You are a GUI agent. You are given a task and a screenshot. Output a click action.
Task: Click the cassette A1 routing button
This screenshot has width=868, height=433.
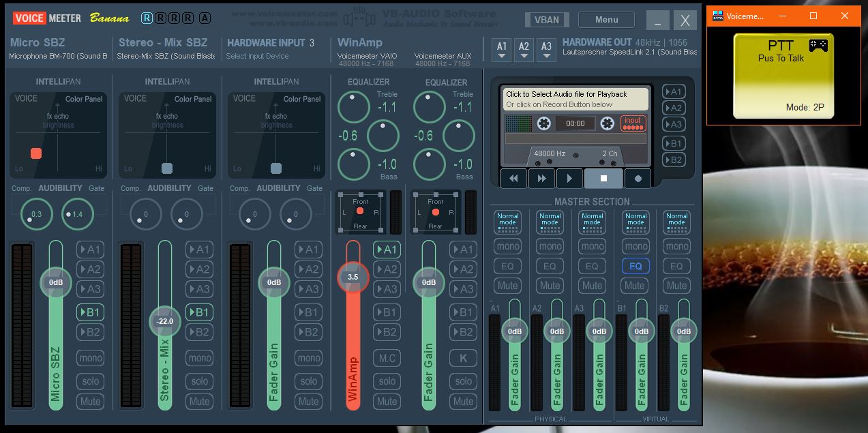point(674,92)
